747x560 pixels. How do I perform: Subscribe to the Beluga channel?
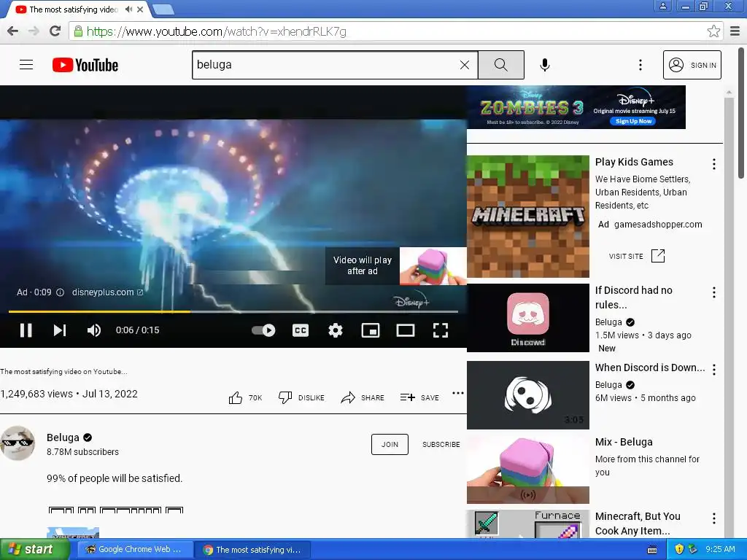441,444
